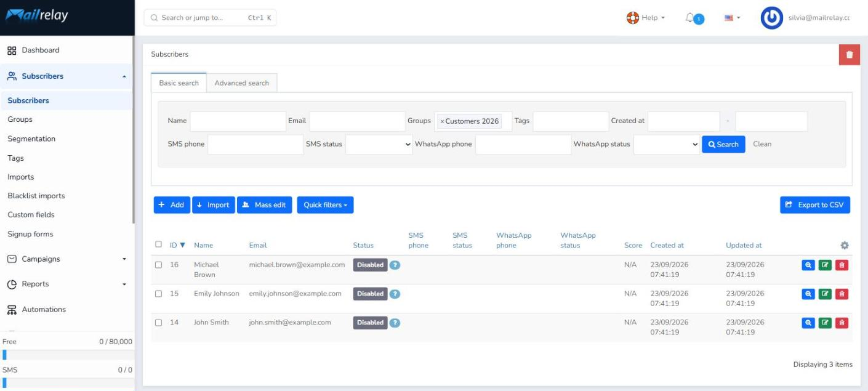Click the Disabled status badge for Michael Brown
The width and height of the screenshot is (868, 391).
(370, 265)
